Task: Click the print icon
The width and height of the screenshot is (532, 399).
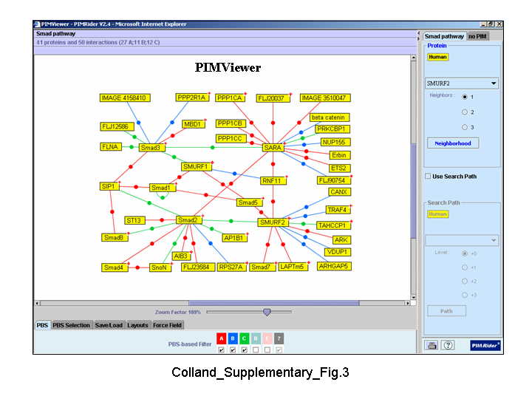Action: 434,345
